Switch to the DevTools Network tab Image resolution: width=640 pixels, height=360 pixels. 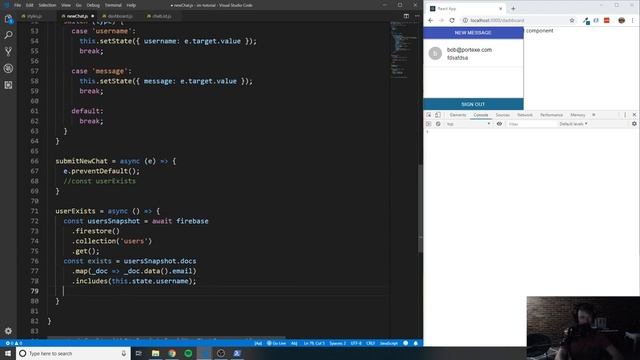525,115
